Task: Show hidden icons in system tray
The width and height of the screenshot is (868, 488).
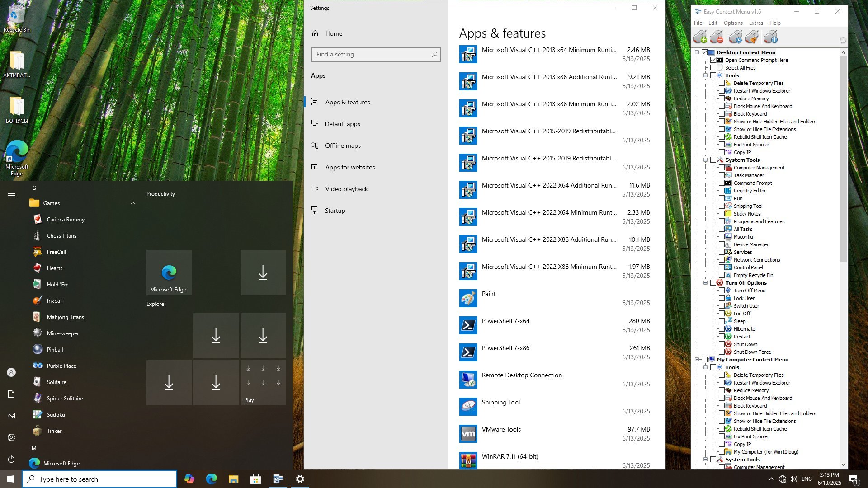Action: click(771, 479)
